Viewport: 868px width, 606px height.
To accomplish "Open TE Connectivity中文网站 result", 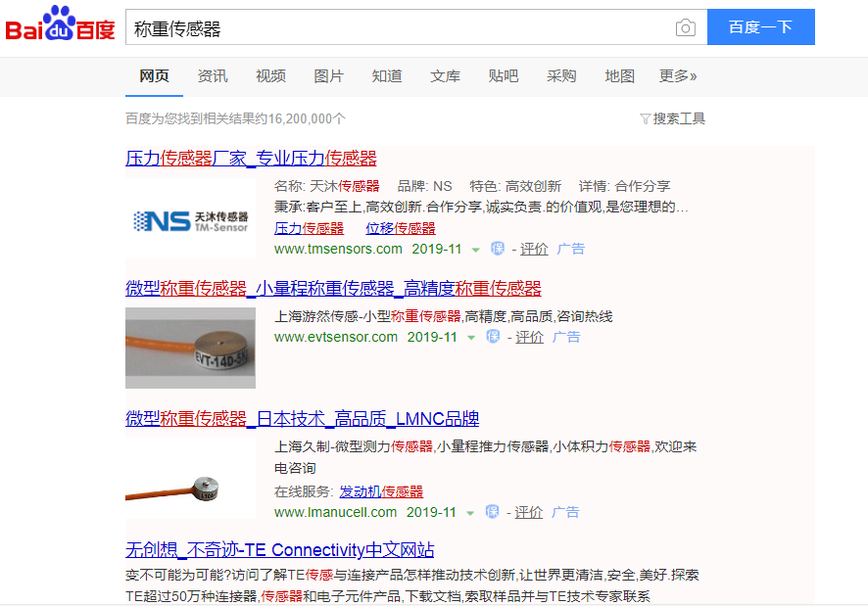I will click(279, 549).
